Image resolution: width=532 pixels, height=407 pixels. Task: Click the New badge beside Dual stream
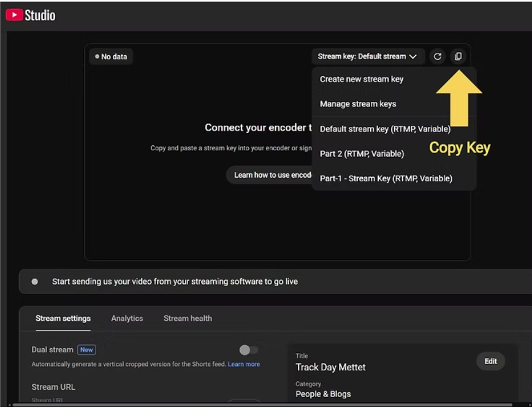86,350
